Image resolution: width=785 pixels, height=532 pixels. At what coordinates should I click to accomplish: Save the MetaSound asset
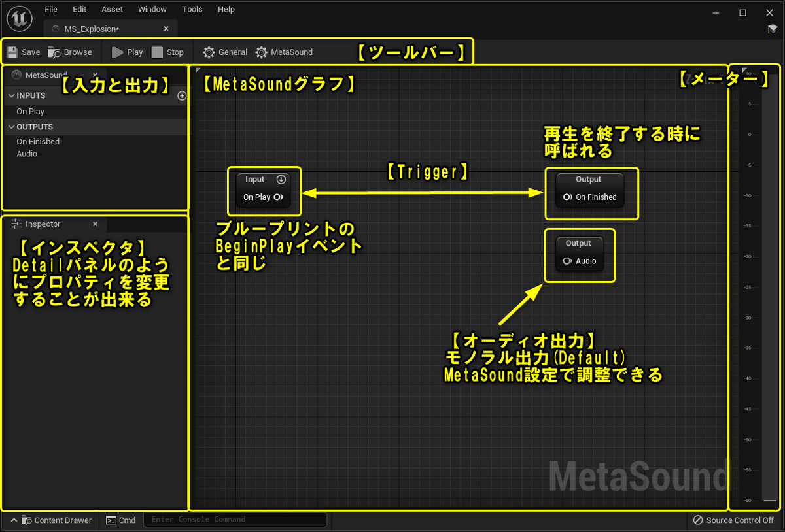click(24, 52)
